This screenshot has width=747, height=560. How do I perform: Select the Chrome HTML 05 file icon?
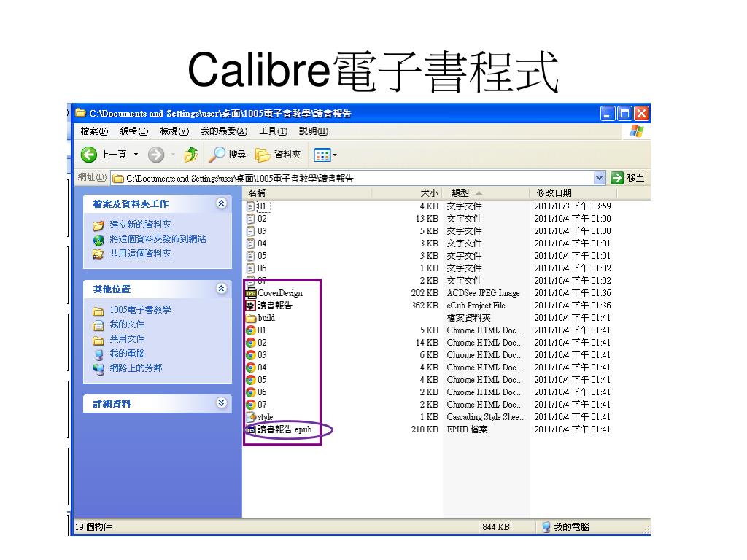coord(251,379)
